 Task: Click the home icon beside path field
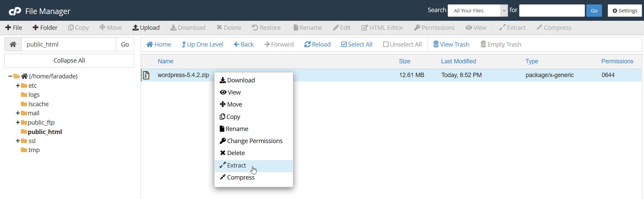(13, 44)
